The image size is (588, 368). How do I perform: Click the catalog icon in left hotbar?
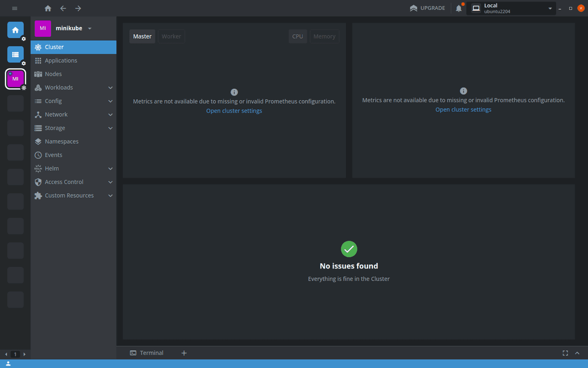click(x=15, y=54)
